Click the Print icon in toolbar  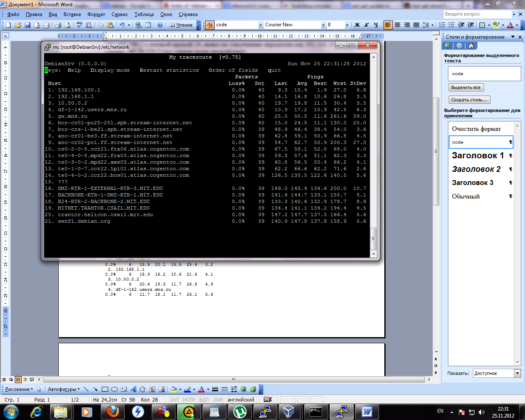[58, 25]
